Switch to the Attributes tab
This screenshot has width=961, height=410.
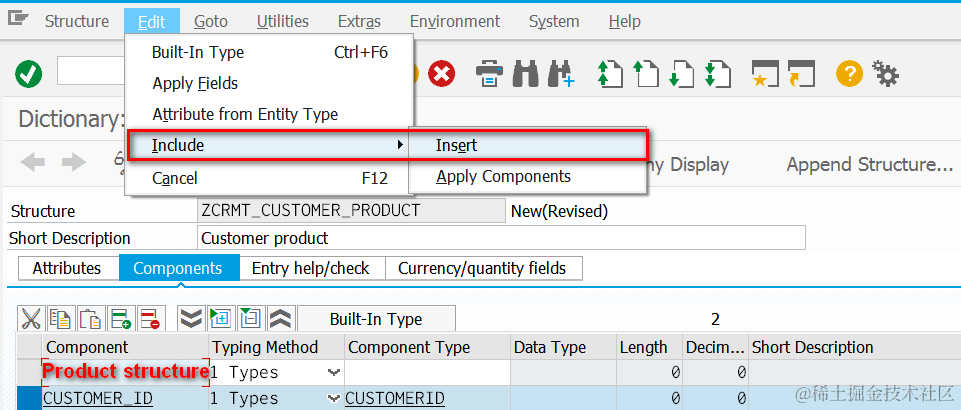coord(67,268)
